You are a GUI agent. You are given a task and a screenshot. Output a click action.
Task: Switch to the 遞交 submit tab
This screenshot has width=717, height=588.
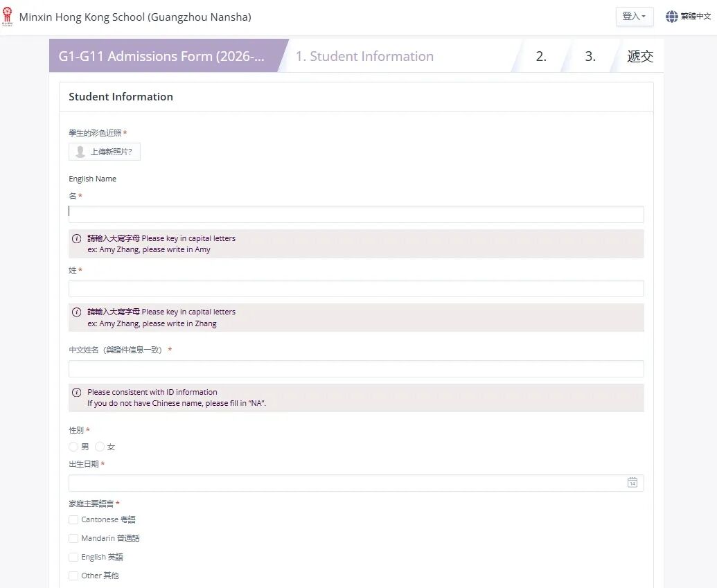click(x=639, y=57)
